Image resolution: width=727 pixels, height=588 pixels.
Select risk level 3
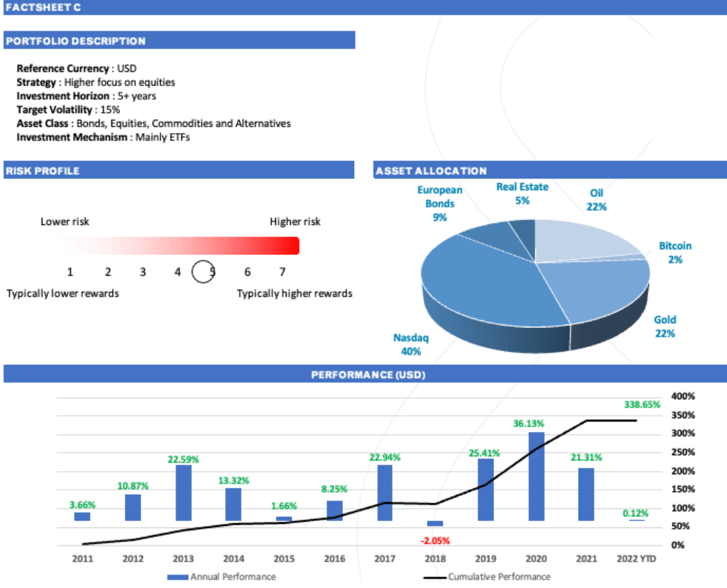pyautogui.click(x=143, y=272)
